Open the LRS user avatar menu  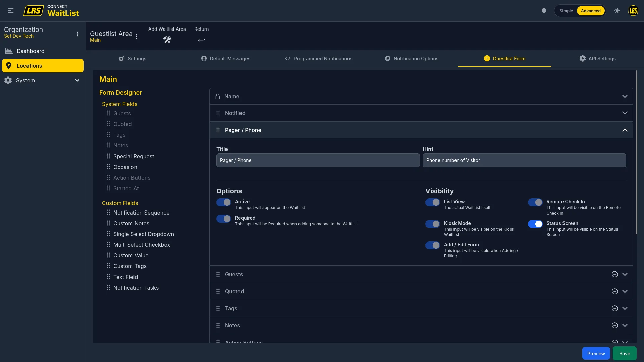point(633,11)
